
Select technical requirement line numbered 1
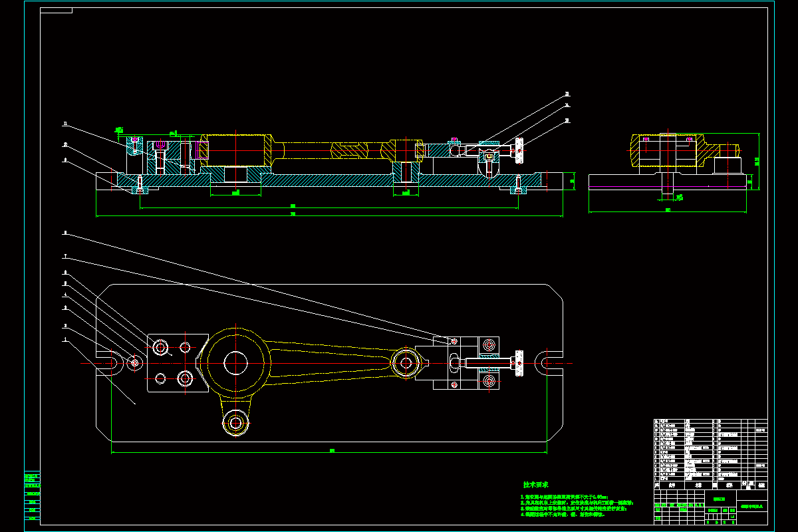point(565,497)
